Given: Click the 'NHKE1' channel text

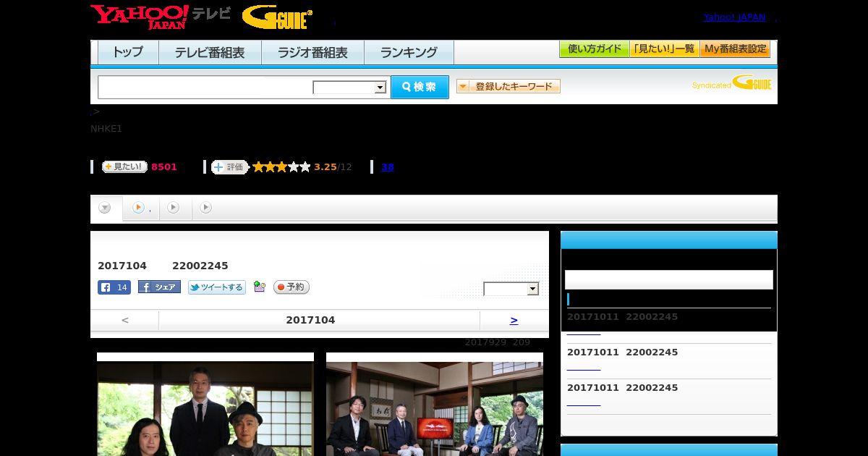Looking at the screenshot, I should tap(106, 129).
